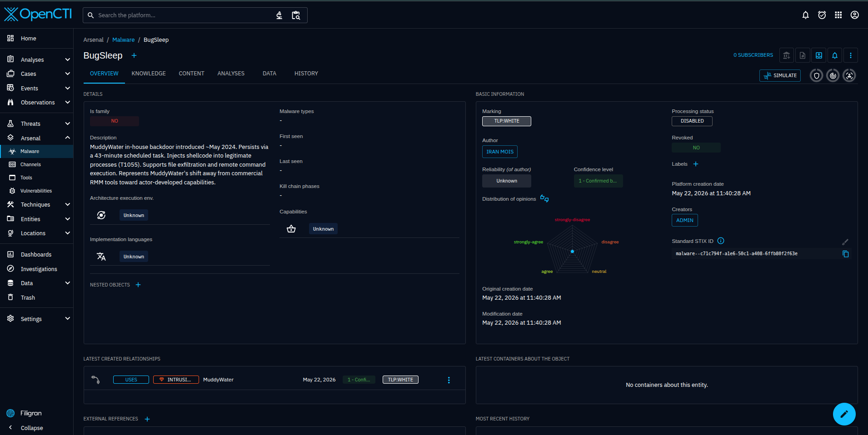The image size is (868, 435).
Task: Add a new label with plus icon
Action: [696, 164]
